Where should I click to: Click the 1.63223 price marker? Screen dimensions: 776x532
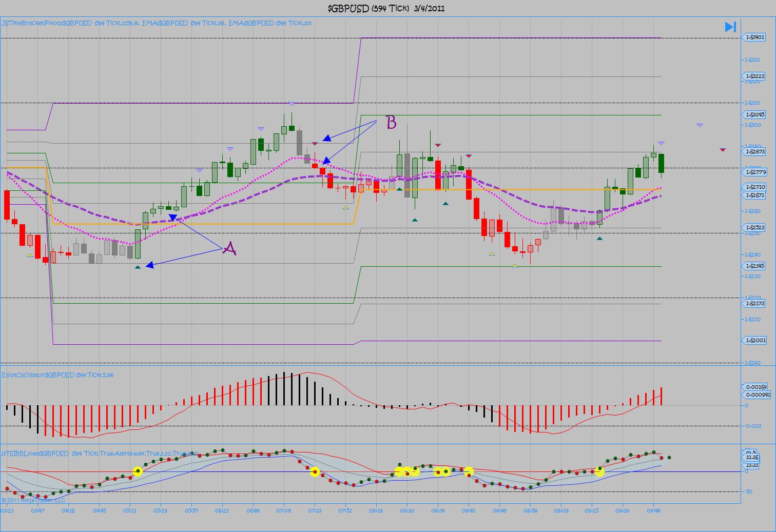[x=754, y=76]
